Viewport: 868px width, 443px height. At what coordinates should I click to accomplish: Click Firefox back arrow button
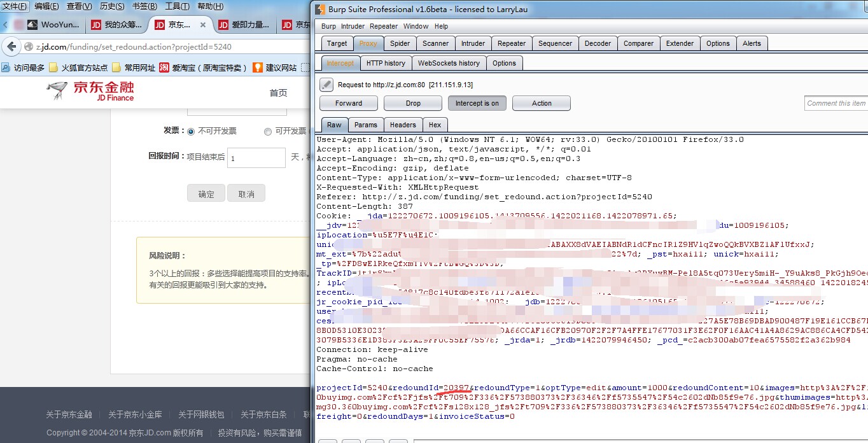pyautogui.click(x=11, y=47)
